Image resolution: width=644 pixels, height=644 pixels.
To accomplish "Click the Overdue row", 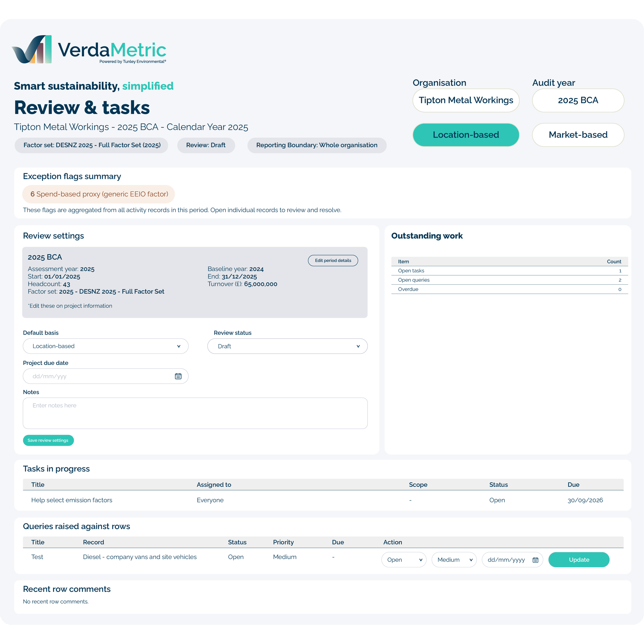I will click(x=509, y=289).
